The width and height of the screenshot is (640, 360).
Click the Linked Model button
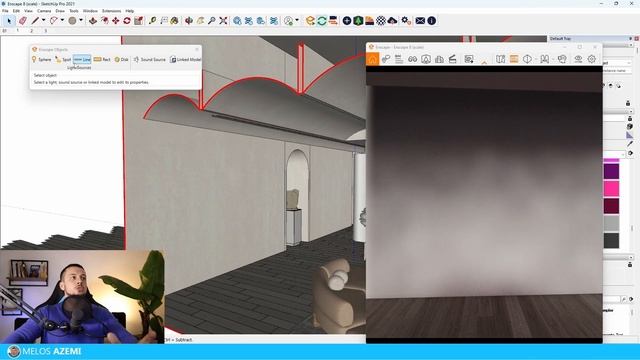tap(185, 60)
